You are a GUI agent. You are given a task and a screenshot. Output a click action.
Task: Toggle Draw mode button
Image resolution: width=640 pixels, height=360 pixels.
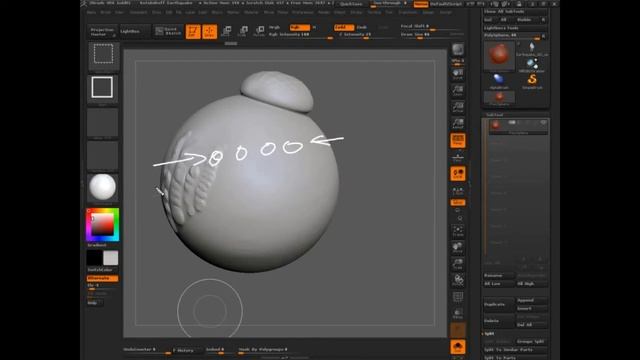click(210, 31)
